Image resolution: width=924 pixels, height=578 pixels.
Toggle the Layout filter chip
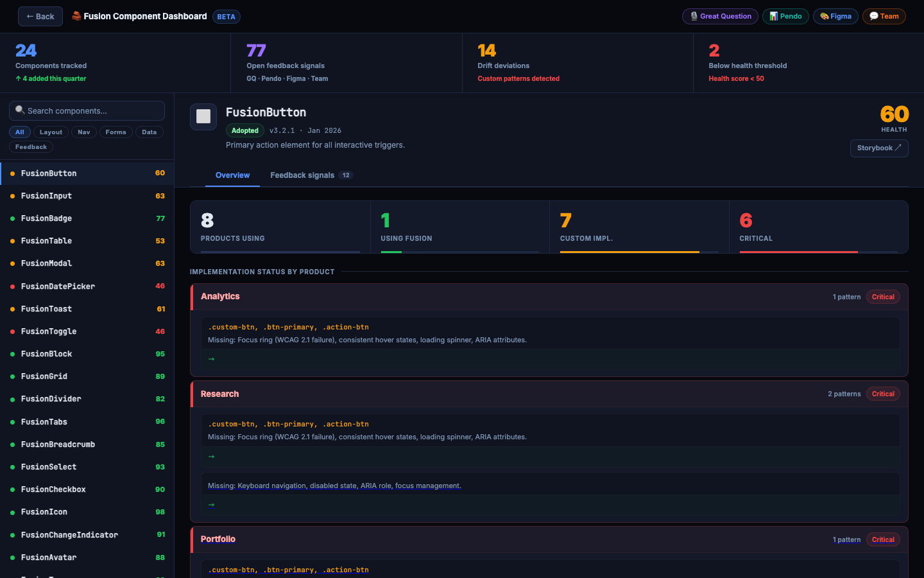[51, 132]
